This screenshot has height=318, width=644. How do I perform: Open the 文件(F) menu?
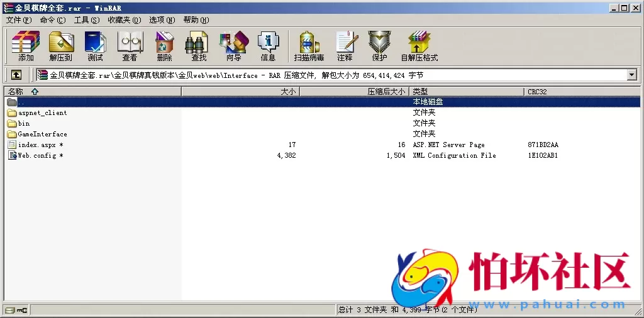pos(19,20)
